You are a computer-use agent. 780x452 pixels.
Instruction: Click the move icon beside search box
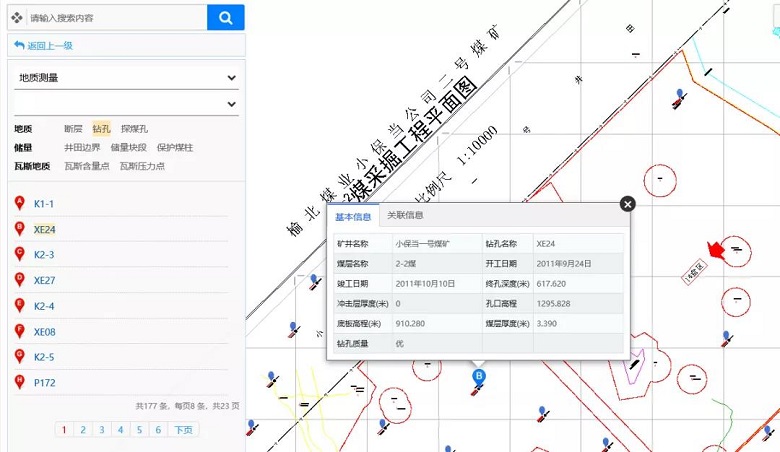(17, 18)
